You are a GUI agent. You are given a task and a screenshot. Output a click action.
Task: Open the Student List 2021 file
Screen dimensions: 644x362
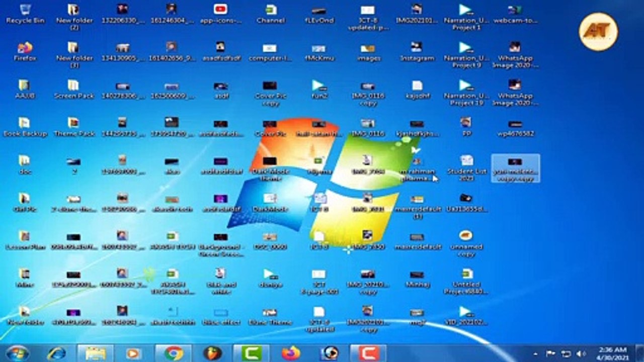(466, 168)
